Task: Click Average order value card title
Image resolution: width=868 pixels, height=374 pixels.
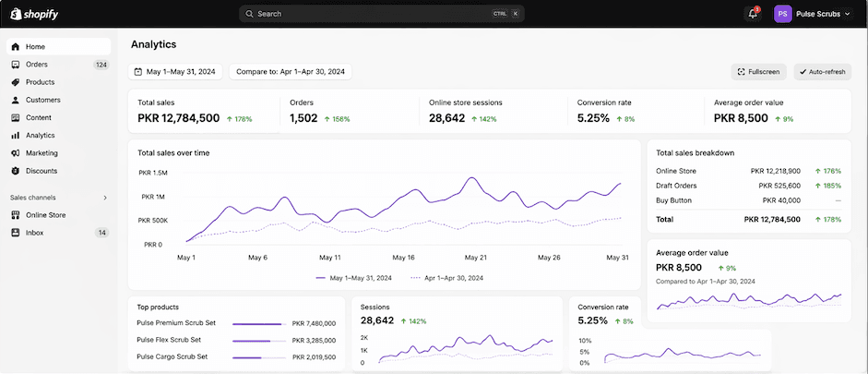Action: [x=692, y=253]
